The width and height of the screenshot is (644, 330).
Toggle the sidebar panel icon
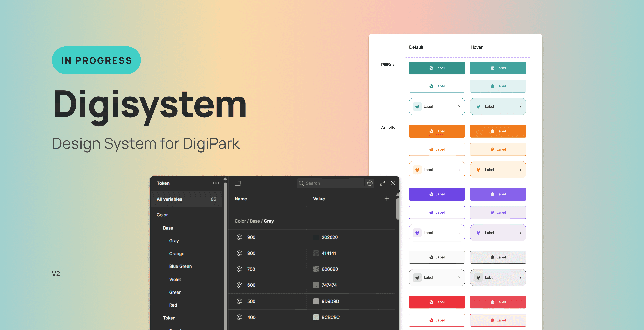click(x=238, y=183)
